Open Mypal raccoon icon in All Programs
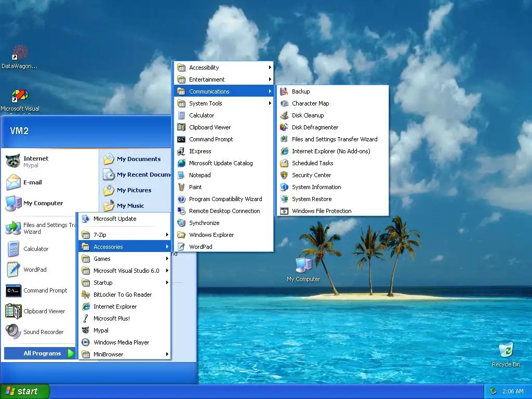This screenshot has width=532, height=399. [86, 330]
